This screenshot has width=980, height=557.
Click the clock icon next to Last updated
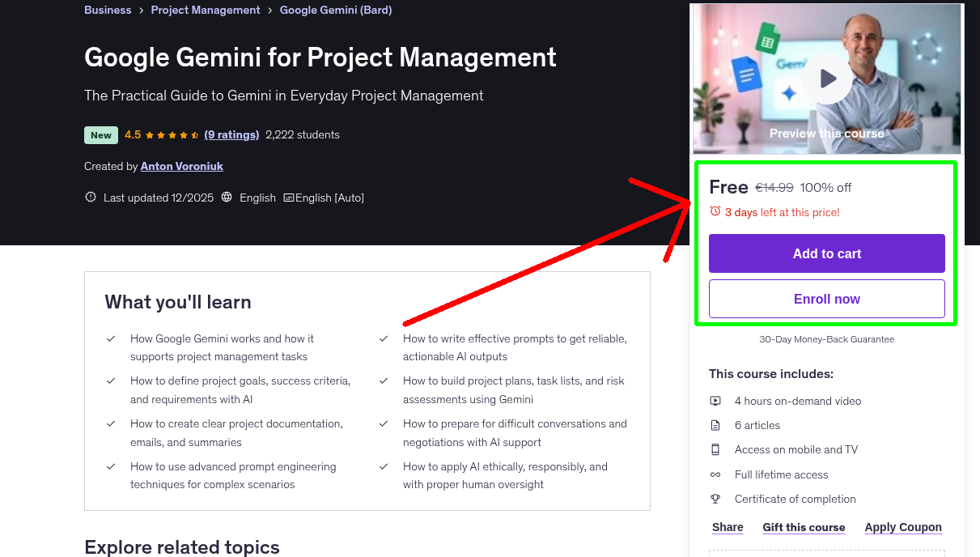[90, 197]
